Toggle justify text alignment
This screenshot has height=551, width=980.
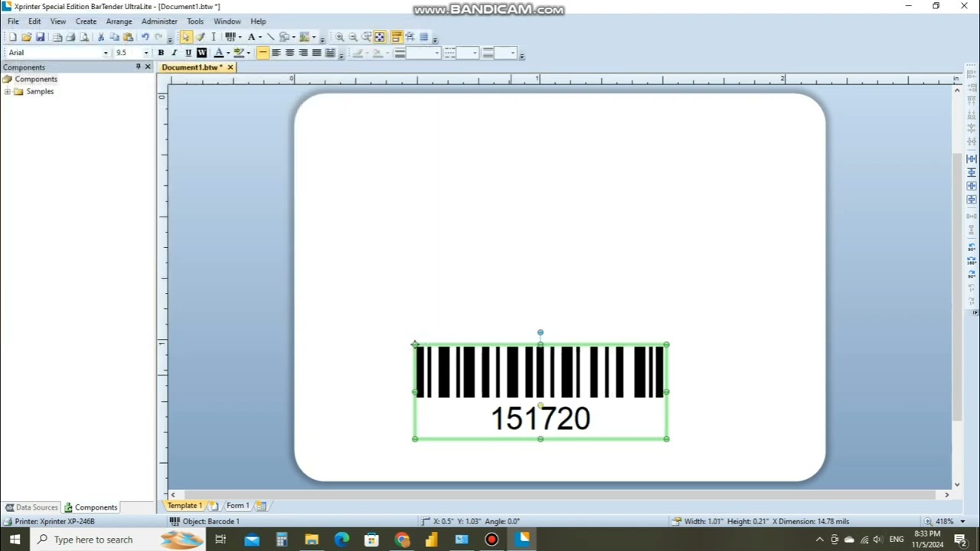click(x=316, y=53)
